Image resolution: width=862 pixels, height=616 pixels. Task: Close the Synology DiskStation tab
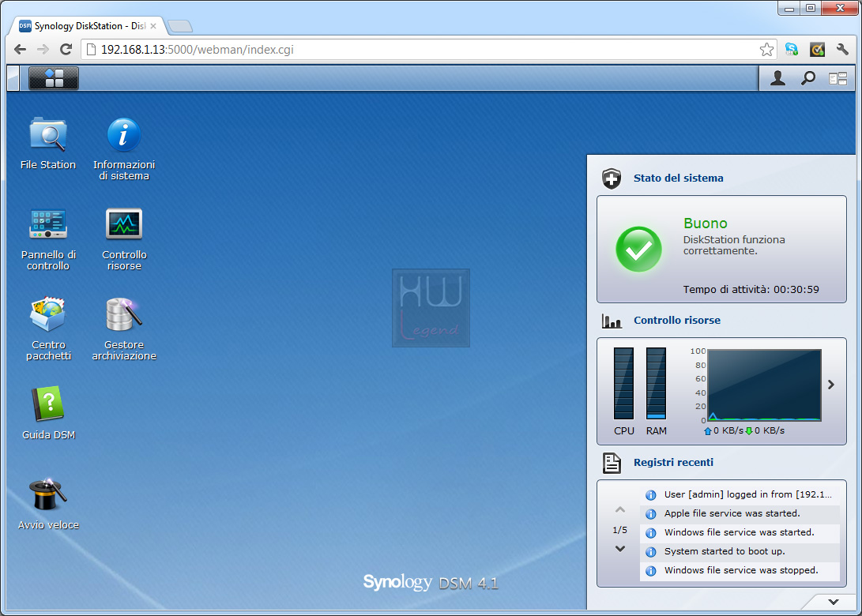tap(153, 26)
